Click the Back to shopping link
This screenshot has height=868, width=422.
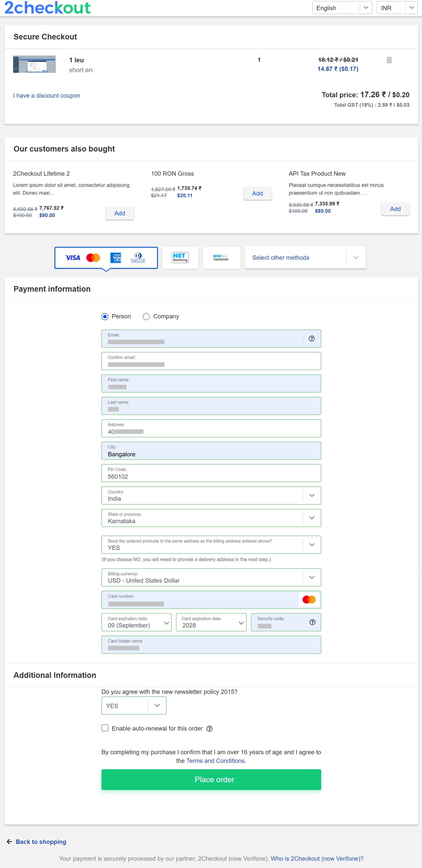coord(41,842)
